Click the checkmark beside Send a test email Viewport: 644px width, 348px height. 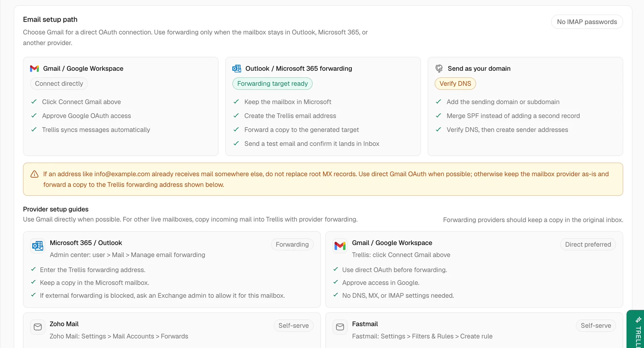coord(236,144)
